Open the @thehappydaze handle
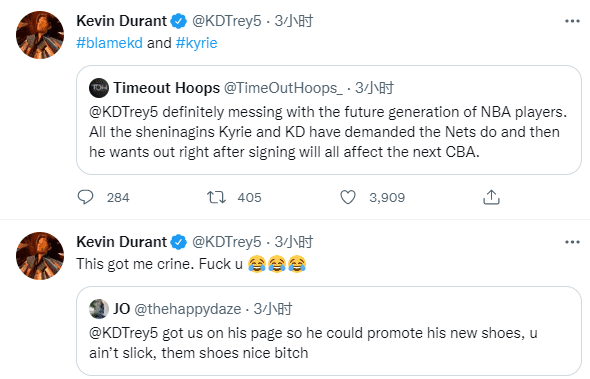The image size is (590, 379). click(x=188, y=309)
